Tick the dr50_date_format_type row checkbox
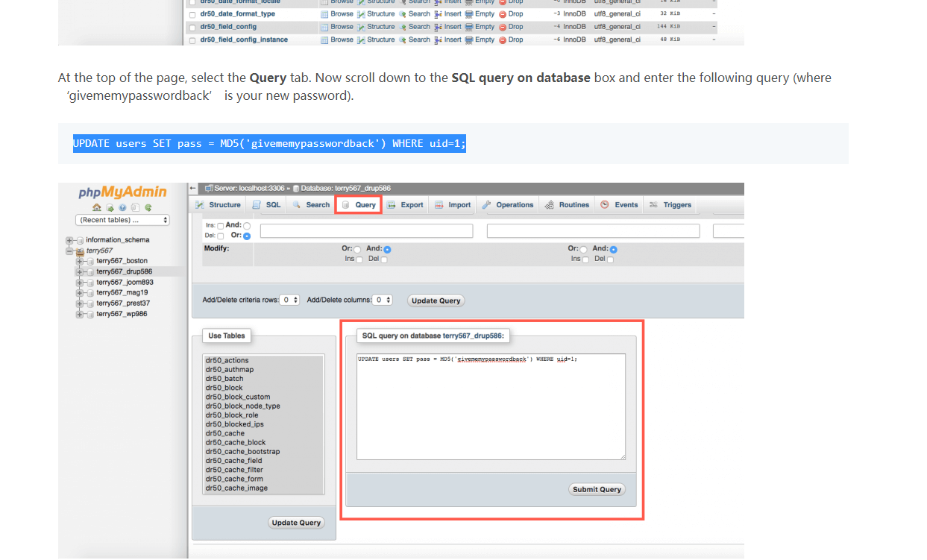Image resolution: width=927 pixels, height=560 pixels. [x=192, y=15]
